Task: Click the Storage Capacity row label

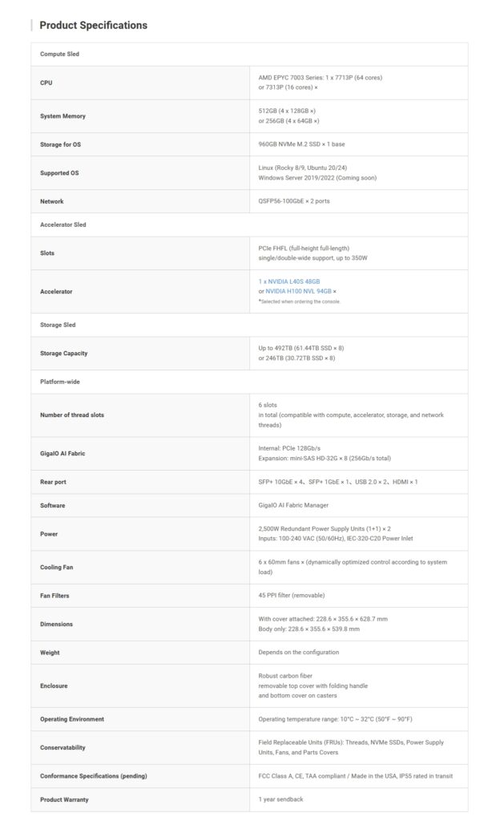Action: (x=64, y=354)
